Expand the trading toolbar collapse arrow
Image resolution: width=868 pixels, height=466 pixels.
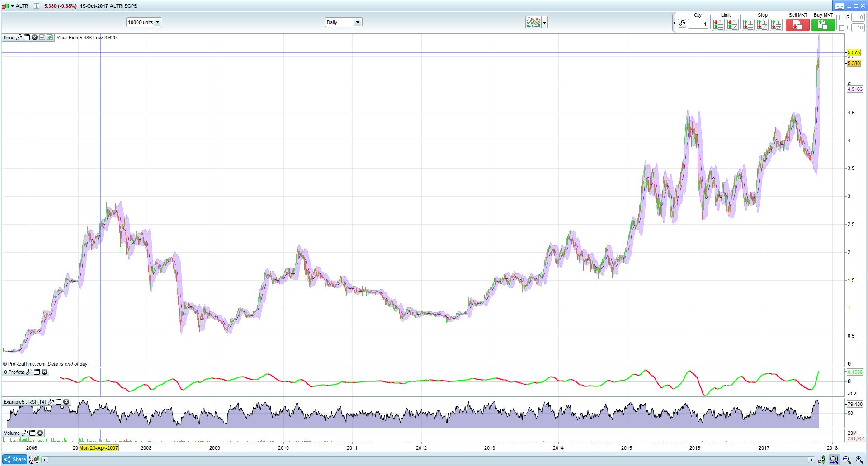(674, 23)
